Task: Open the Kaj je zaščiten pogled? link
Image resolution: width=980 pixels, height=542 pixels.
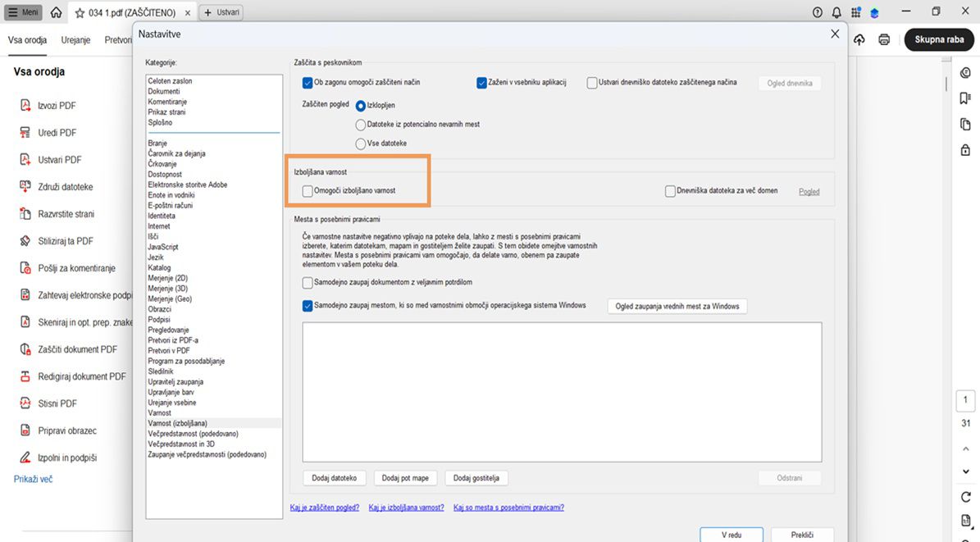Action: (325, 508)
